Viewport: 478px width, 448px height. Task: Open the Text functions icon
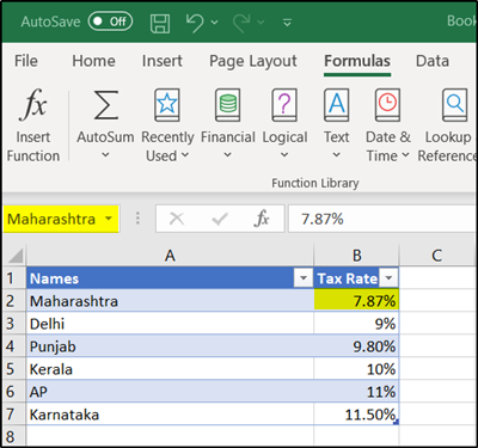point(337,105)
